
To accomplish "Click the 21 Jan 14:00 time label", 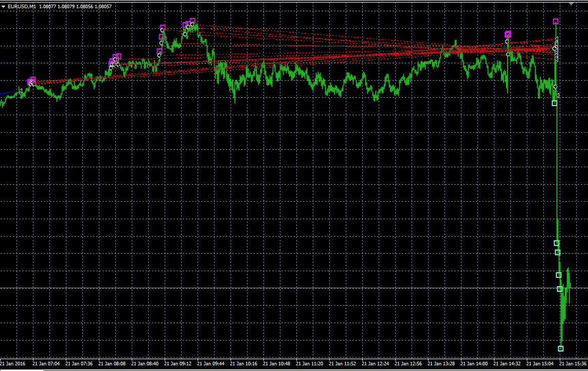I will point(474,363).
